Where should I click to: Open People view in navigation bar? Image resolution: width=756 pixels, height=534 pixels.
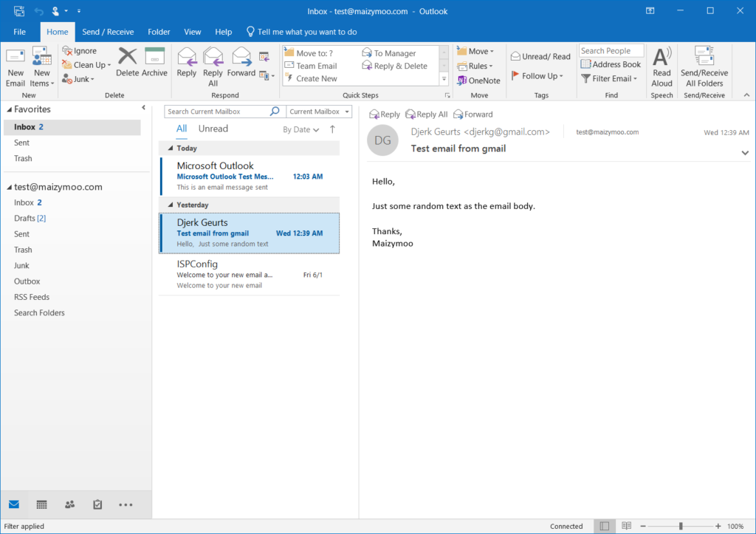[69, 504]
